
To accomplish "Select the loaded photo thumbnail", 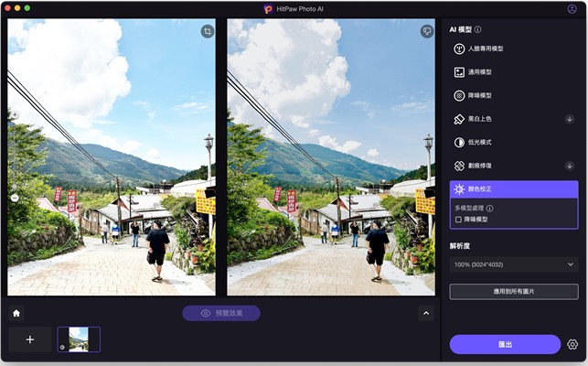I will tap(79, 339).
